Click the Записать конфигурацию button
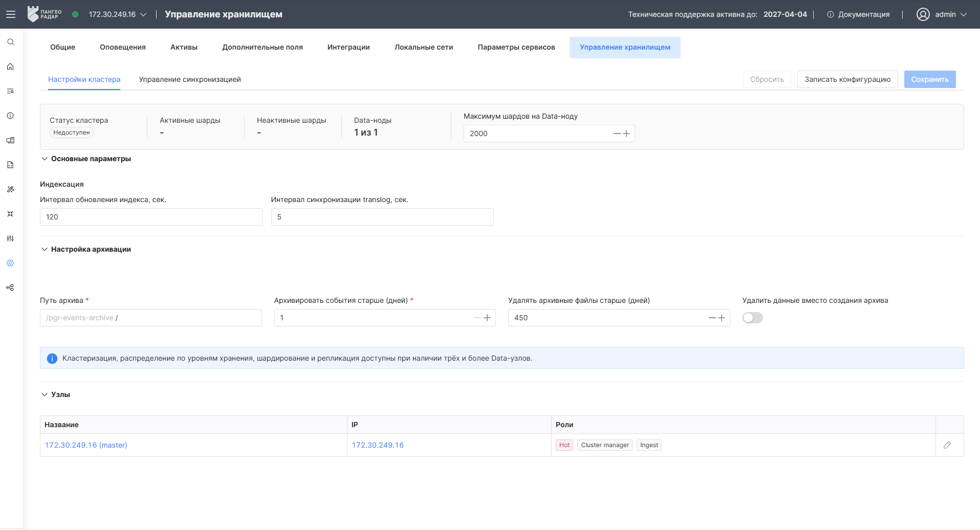The image size is (980, 530). [x=847, y=79]
